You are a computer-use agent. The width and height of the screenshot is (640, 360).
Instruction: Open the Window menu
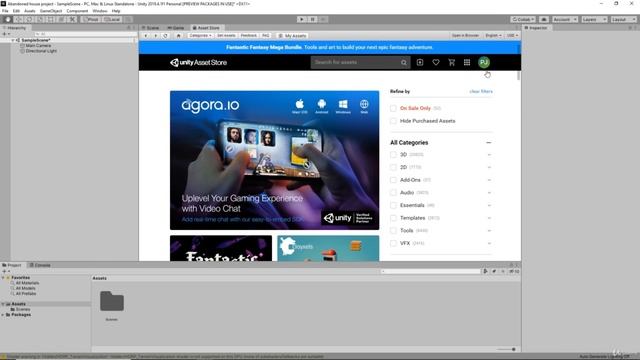[x=100, y=11]
